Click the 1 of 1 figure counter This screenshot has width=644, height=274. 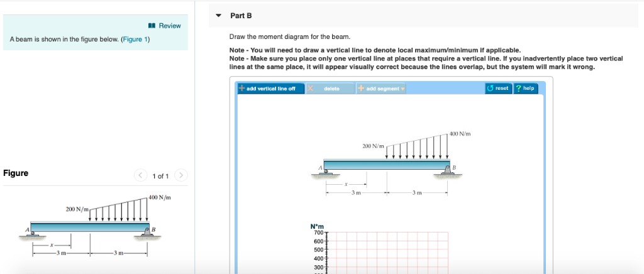(160, 176)
